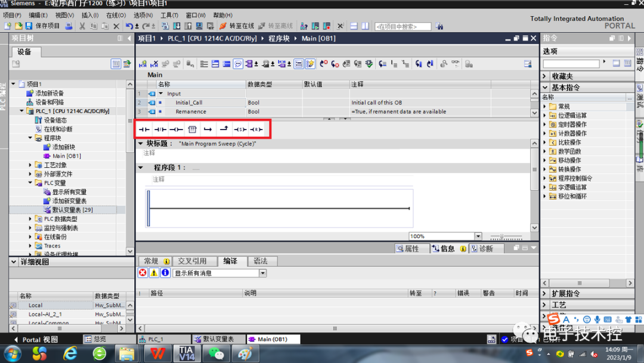644x363 pixels.
Task: Insert a normally closed contact
Action: click(160, 130)
